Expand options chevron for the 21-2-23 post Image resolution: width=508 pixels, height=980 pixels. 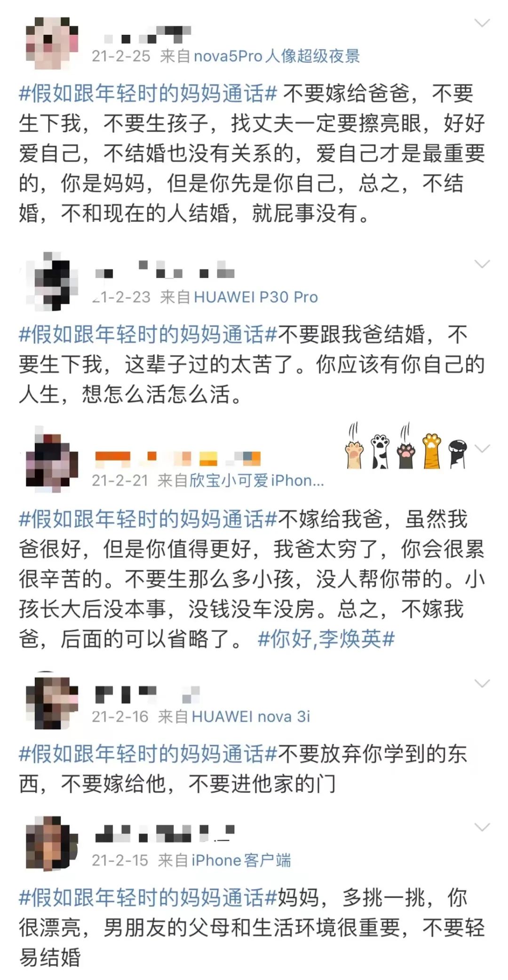[483, 263]
